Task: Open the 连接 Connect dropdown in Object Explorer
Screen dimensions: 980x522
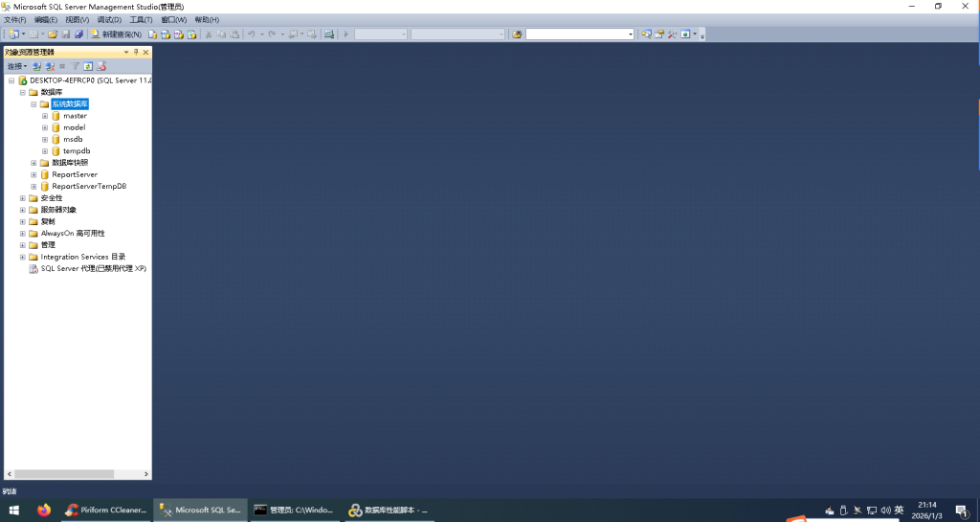Action: [16, 67]
